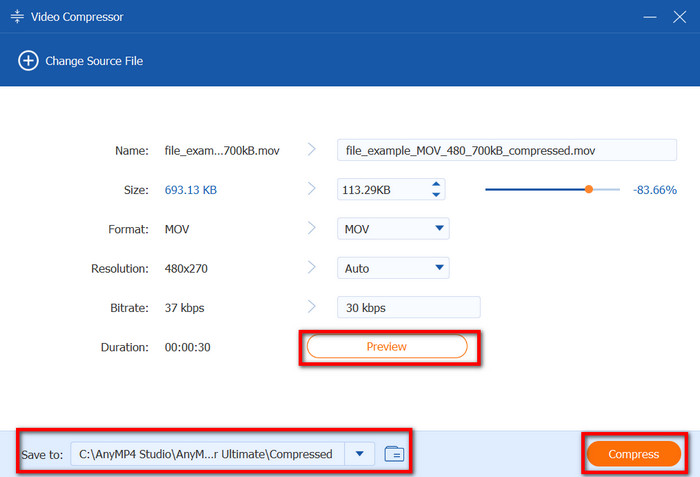Screen dimensions: 700x477
Task: Increase size with the up stepper arrow
Action: [436, 184]
